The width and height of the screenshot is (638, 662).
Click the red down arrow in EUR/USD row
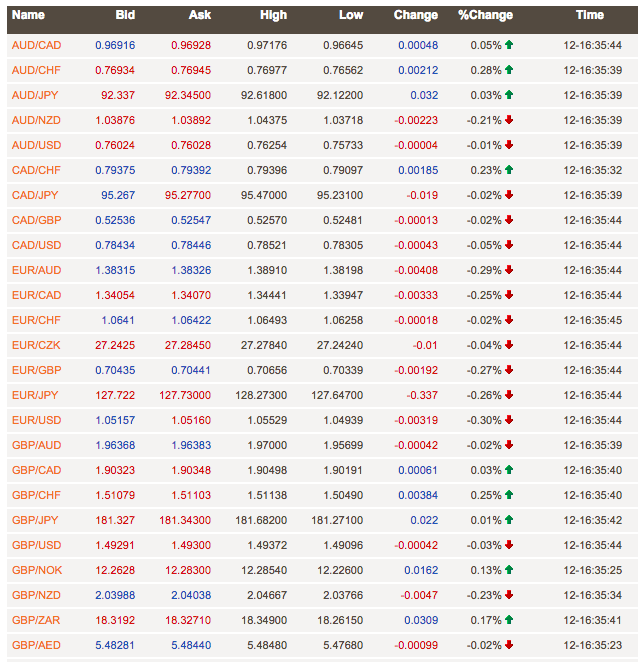click(x=509, y=420)
